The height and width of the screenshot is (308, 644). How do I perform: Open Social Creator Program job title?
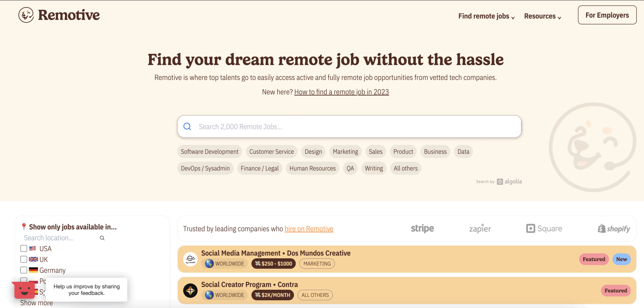[x=236, y=284]
